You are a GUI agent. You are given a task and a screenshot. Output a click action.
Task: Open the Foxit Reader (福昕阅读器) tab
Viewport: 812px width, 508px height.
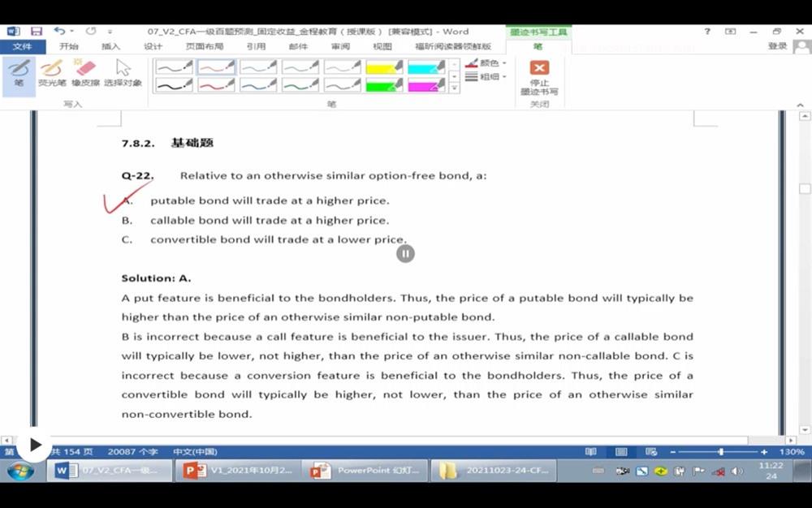tap(453, 46)
